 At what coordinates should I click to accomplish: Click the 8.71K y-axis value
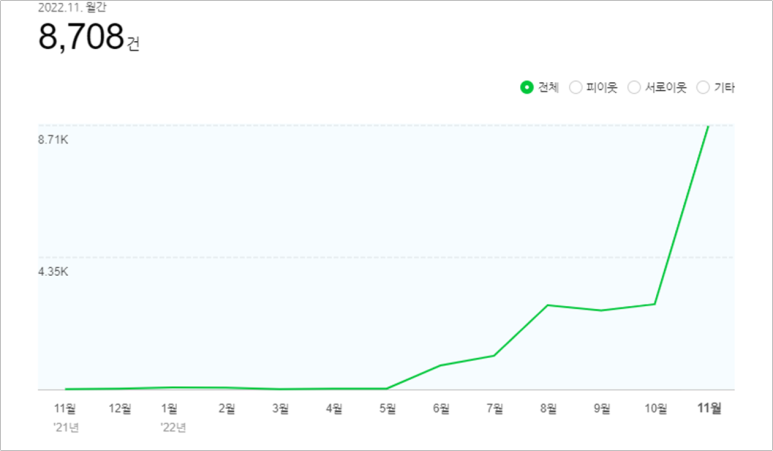click(53, 140)
